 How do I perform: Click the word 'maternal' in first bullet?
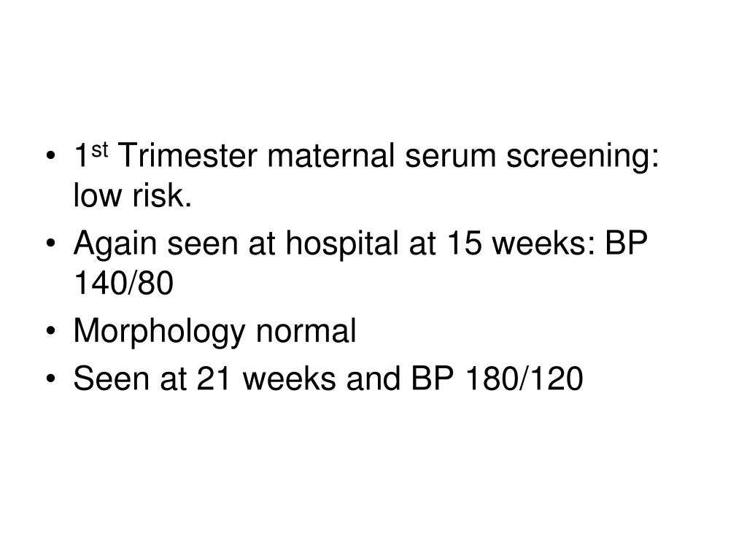[x=330, y=156]
